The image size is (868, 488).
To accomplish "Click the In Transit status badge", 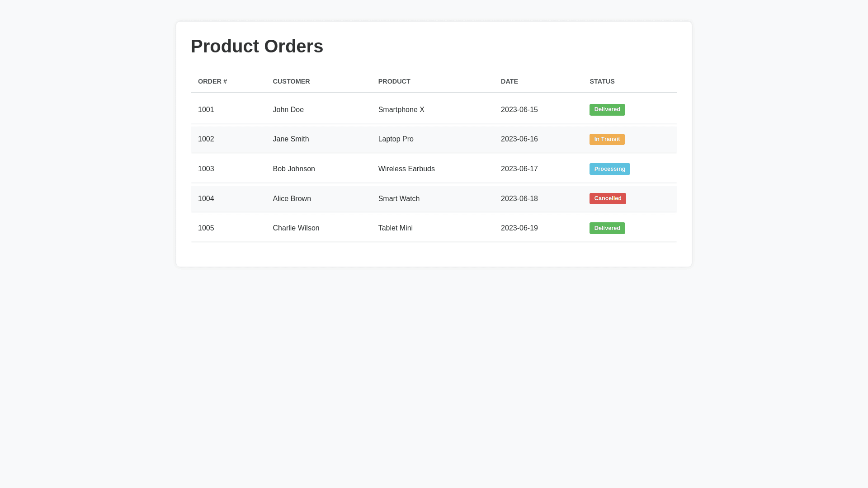I will tap(607, 139).
